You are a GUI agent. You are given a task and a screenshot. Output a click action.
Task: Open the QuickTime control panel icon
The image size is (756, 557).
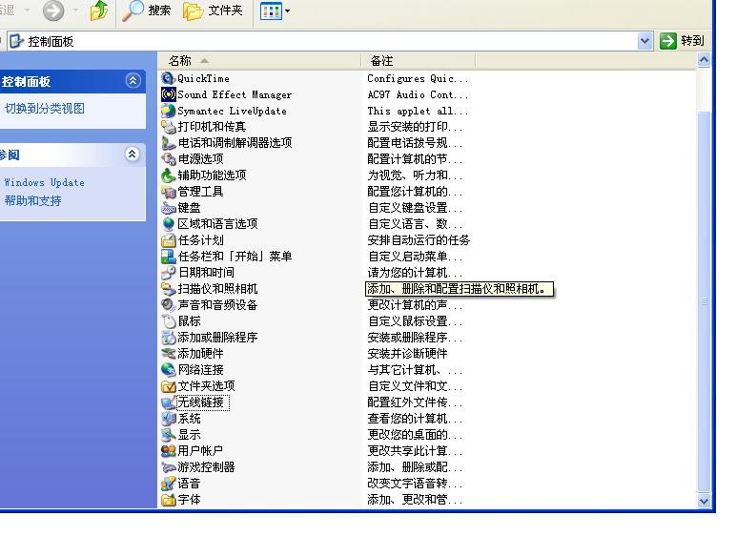(x=168, y=78)
